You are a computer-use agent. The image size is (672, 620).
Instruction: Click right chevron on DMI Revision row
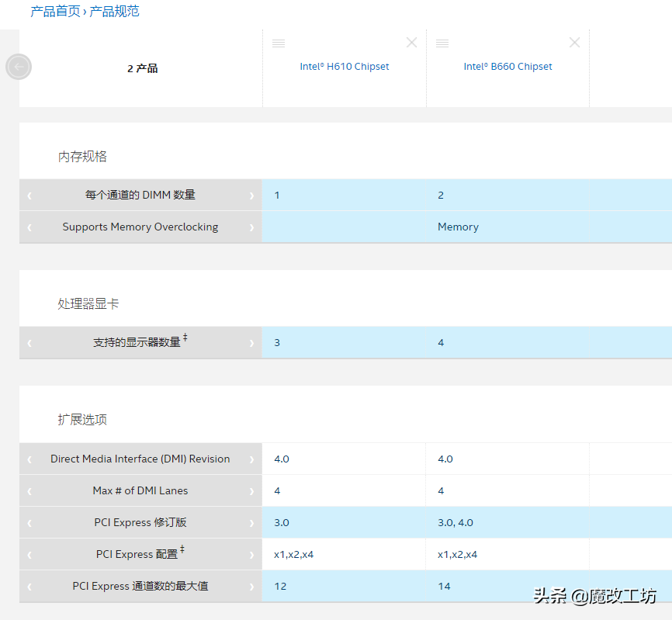[251, 459]
